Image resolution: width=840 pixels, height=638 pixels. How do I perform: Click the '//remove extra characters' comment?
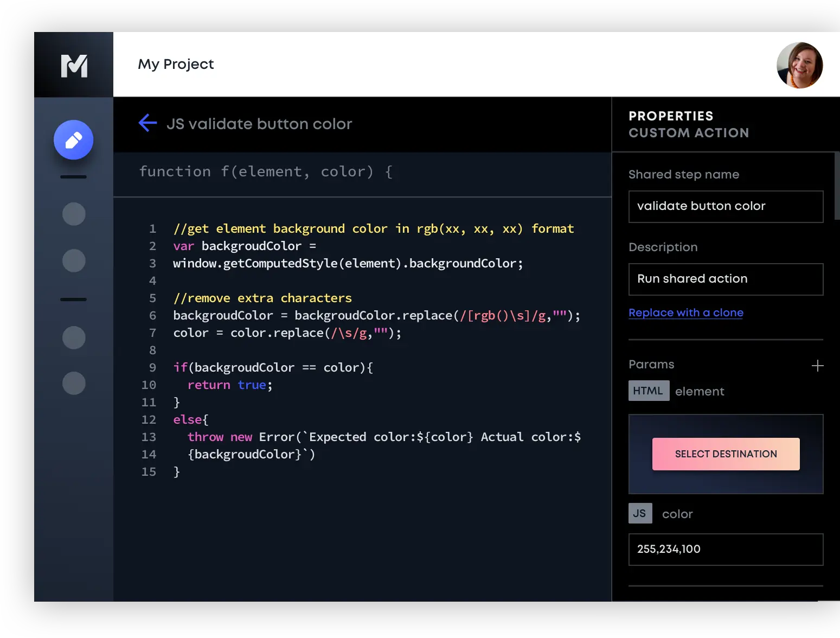(x=262, y=298)
